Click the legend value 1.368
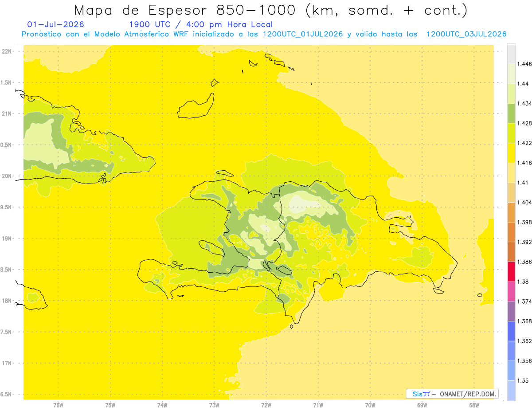Screen dimensions: 532x411 click(x=525, y=321)
